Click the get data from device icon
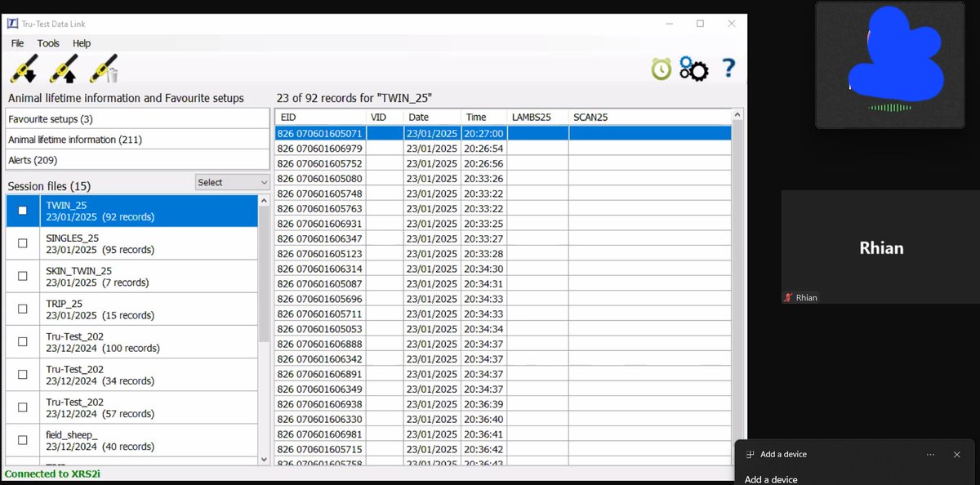The height and width of the screenshot is (485, 980). coord(24,69)
